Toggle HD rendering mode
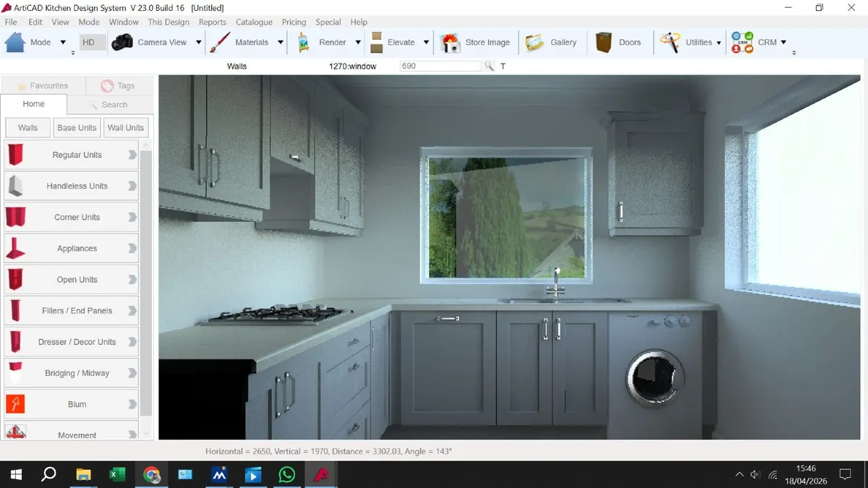 click(x=90, y=42)
